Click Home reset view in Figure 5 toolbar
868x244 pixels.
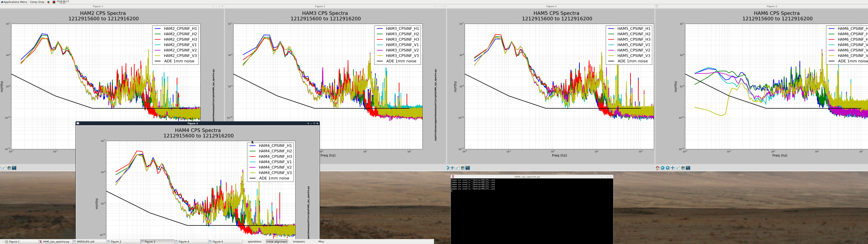(x=657, y=168)
